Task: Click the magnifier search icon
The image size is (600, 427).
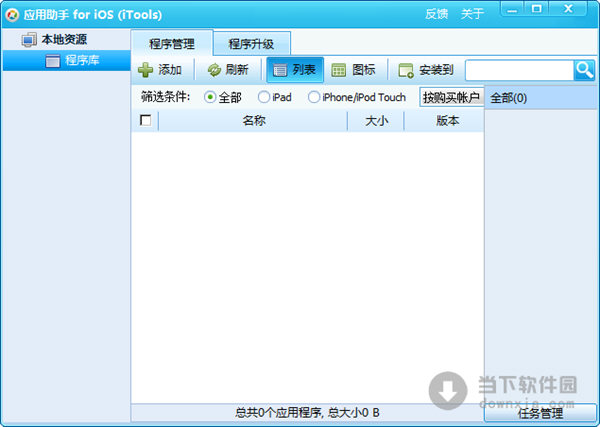Action: 584,70
